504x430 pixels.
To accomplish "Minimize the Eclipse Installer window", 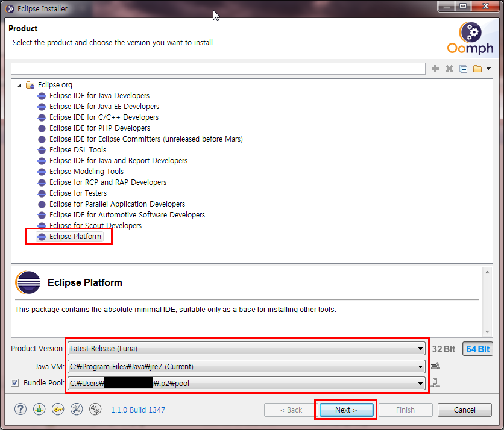I will click(x=447, y=6).
